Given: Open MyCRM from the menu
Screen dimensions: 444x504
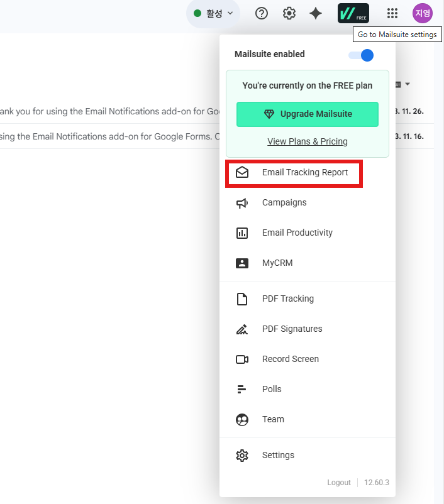Looking at the screenshot, I should tap(308, 263).
